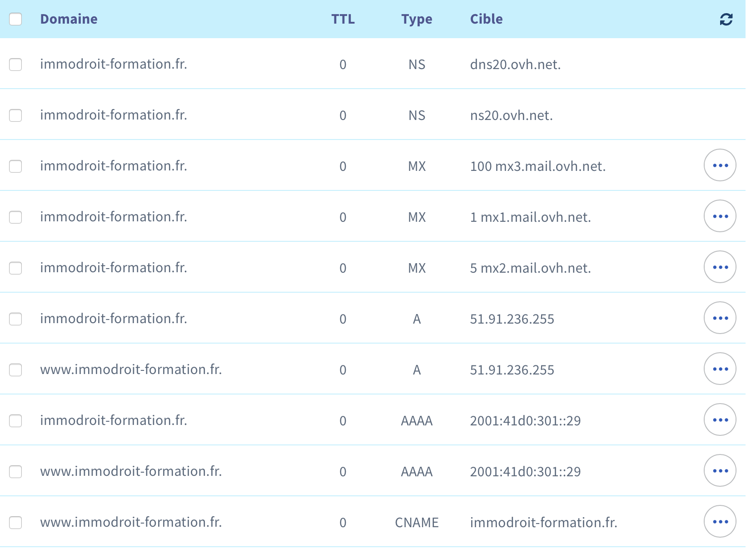Open actions for www AAAA record
The width and height of the screenshot is (756, 559).
pyautogui.click(x=720, y=471)
